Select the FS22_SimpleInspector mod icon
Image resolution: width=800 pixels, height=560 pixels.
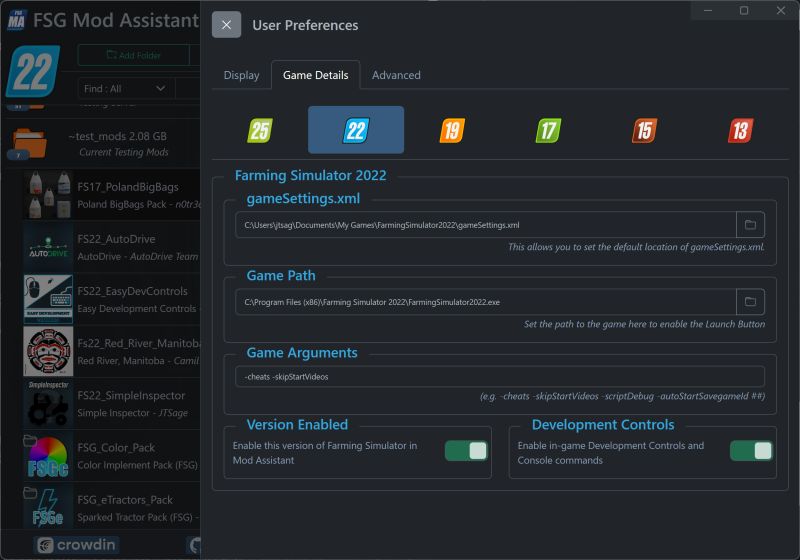click(48, 403)
